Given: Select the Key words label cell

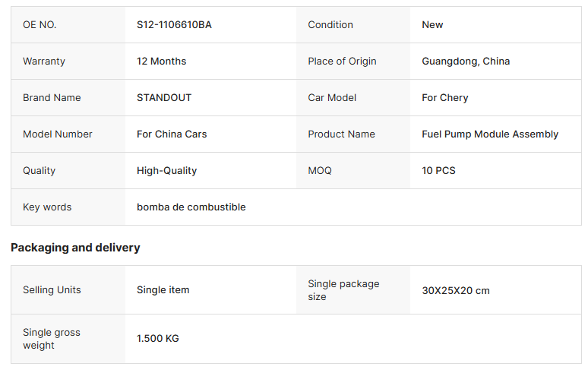Looking at the screenshot, I should tap(68, 207).
